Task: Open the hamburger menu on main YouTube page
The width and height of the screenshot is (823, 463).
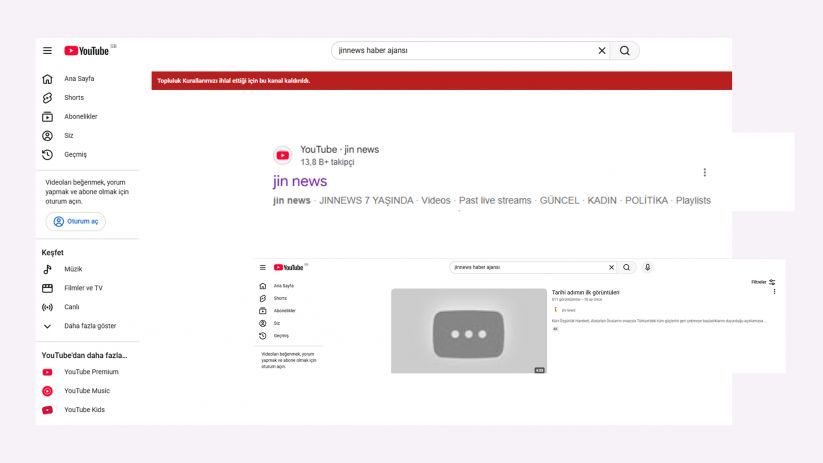Action: 47,50
